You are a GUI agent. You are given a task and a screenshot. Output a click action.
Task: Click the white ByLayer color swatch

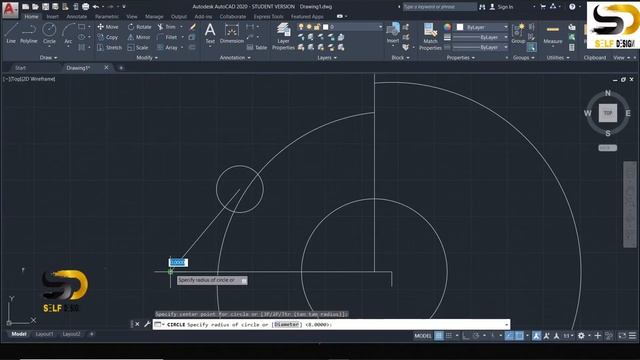coord(460,27)
